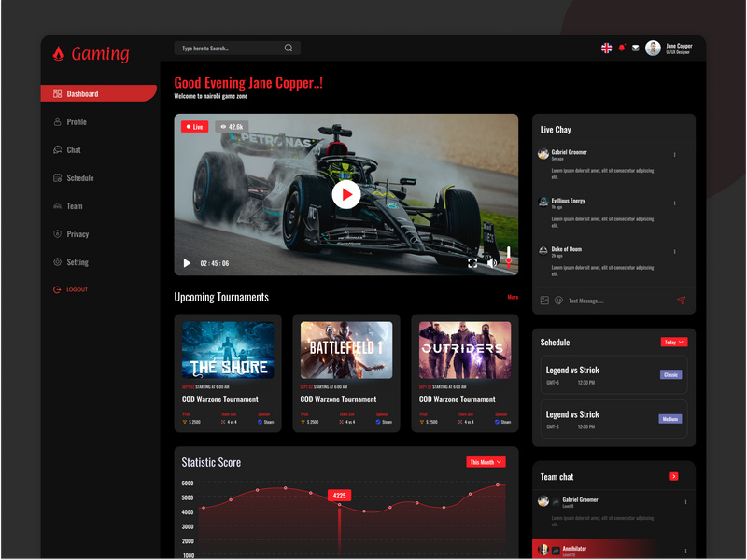Toggle fullscreen on the video player
The width and height of the screenshot is (747, 560).
tap(472, 264)
